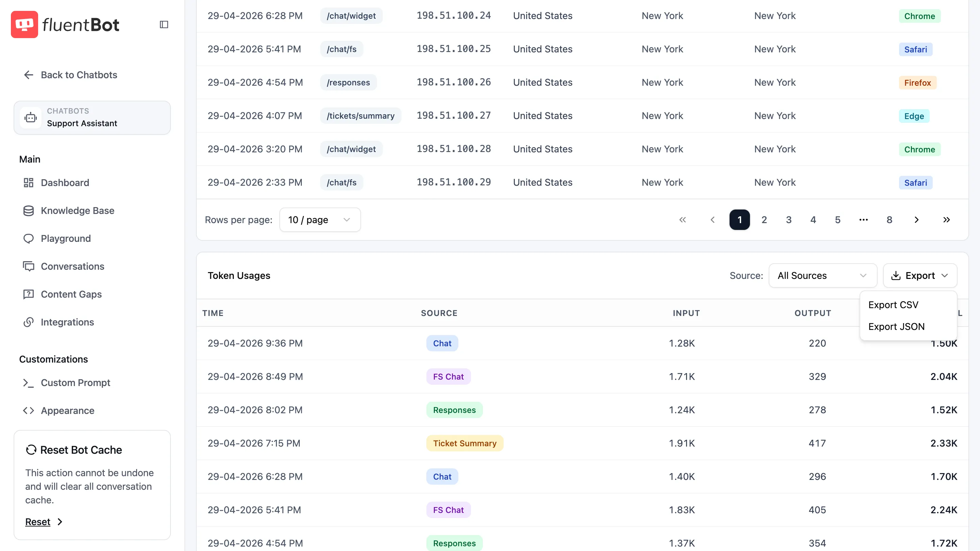Go to page 2
This screenshot has height=551, width=980.
pos(764,220)
